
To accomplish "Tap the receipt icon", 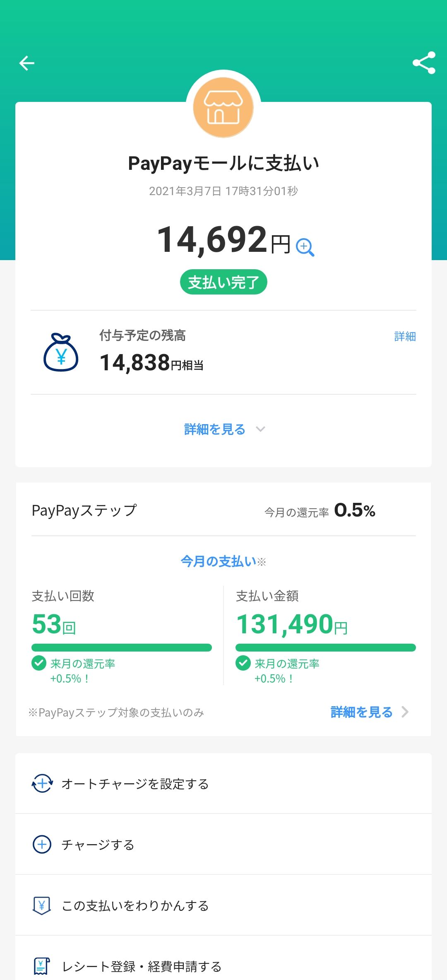I will [x=41, y=966].
